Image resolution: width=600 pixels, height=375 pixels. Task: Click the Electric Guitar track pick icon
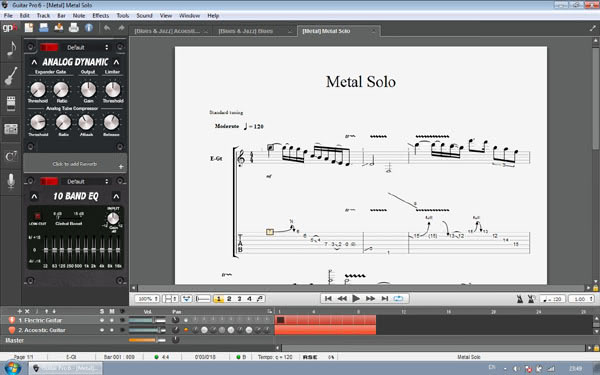[x=12, y=320]
